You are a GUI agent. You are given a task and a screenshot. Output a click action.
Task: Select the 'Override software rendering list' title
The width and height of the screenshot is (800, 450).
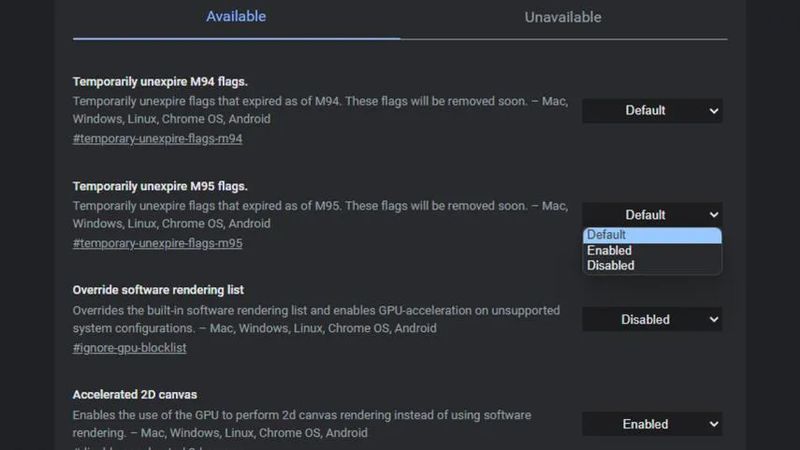[x=158, y=290]
